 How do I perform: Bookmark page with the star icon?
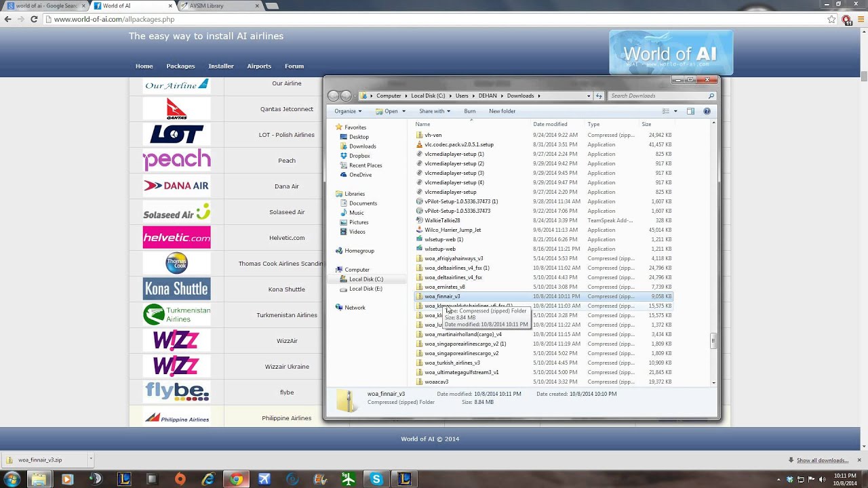[831, 19]
